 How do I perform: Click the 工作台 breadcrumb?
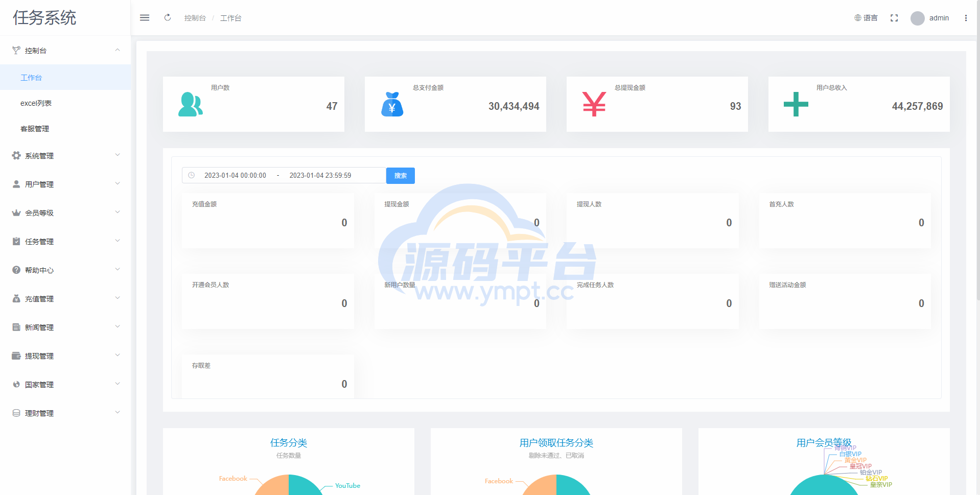tap(231, 18)
